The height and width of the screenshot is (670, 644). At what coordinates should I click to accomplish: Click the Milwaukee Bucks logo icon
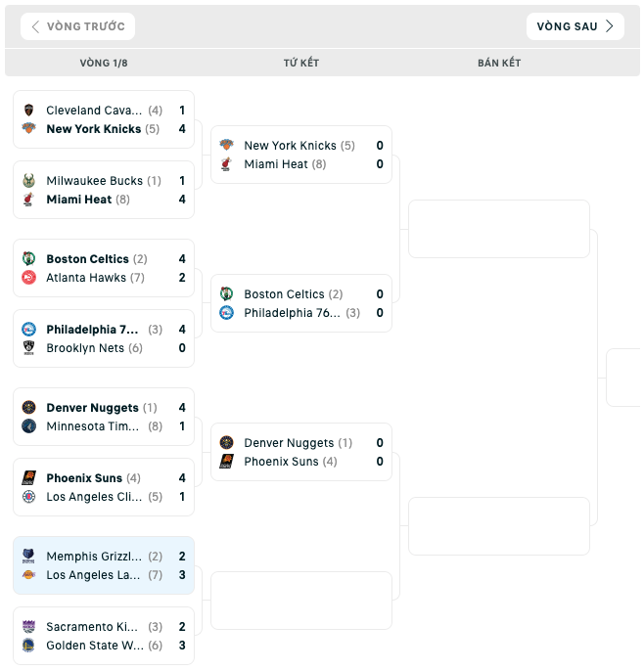[28, 181]
